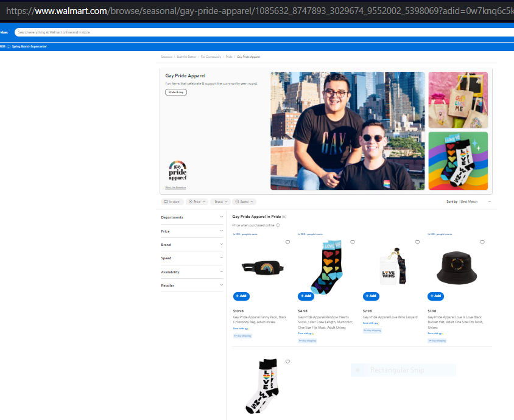
Task: Click the Pride & Joy button
Action: click(176, 92)
